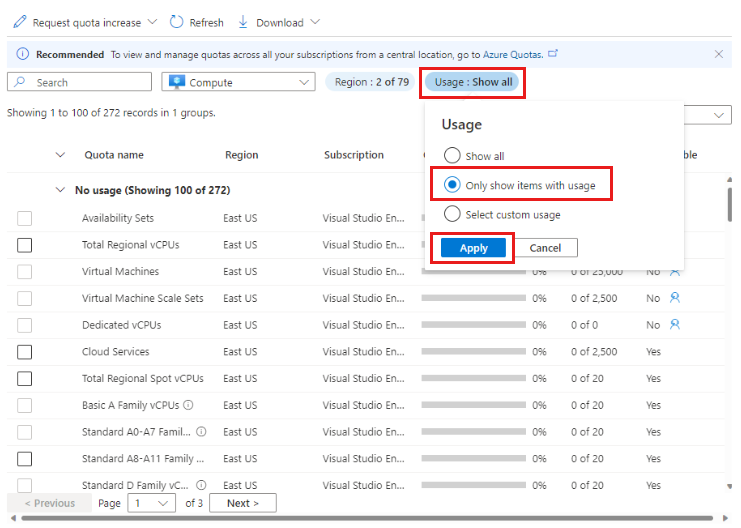Open the page number dropdown

151,503
